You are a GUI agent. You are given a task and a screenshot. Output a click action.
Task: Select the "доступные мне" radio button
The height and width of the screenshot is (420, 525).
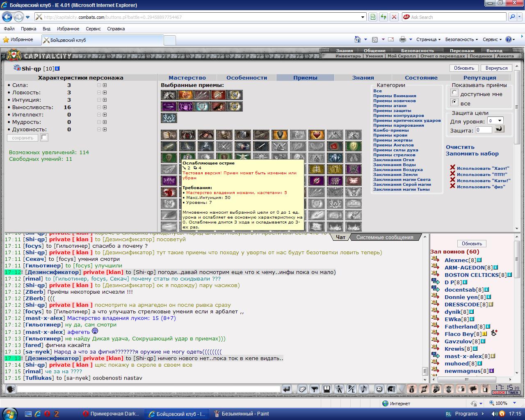(x=454, y=93)
